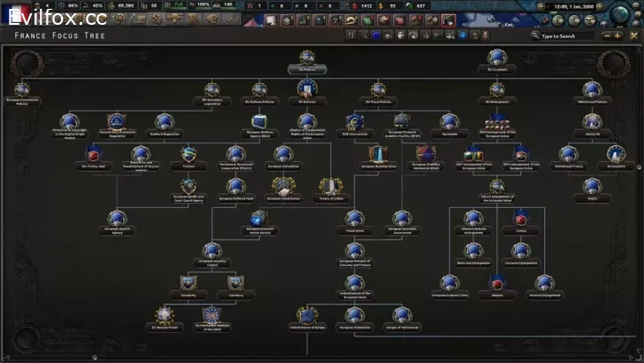Select the Western Balkans Enlargement focus
644x363 pixels.
pyautogui.click(x=473, y=218)
